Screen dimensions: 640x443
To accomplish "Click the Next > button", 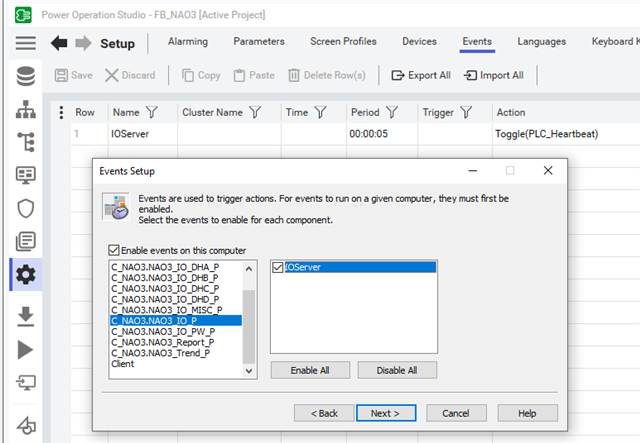I will tap(386, 413).
